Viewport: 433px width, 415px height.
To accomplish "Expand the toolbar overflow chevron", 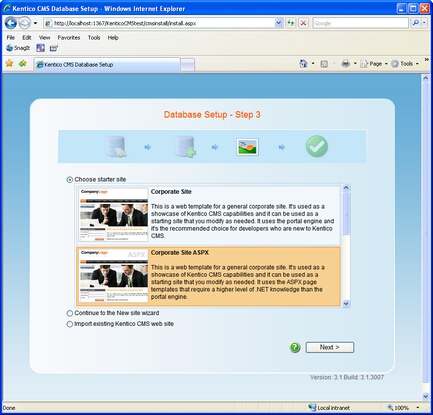I will pos(426,60).
